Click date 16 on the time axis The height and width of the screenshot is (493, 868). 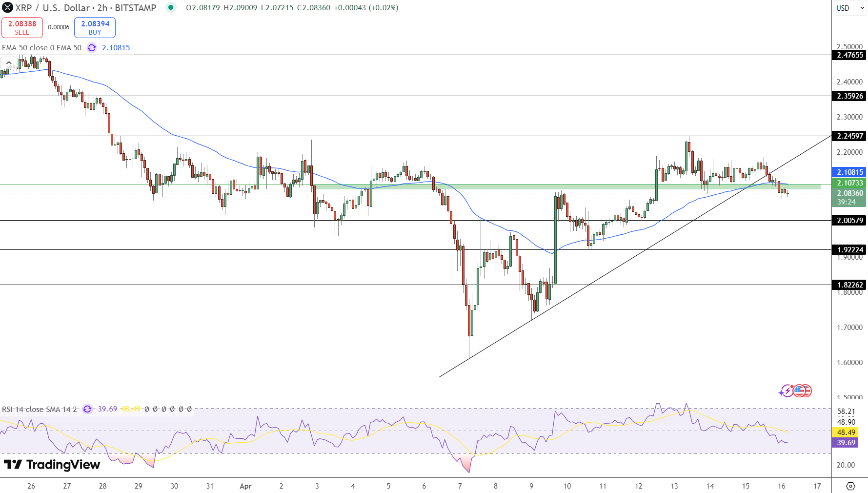tap(782, 486)
